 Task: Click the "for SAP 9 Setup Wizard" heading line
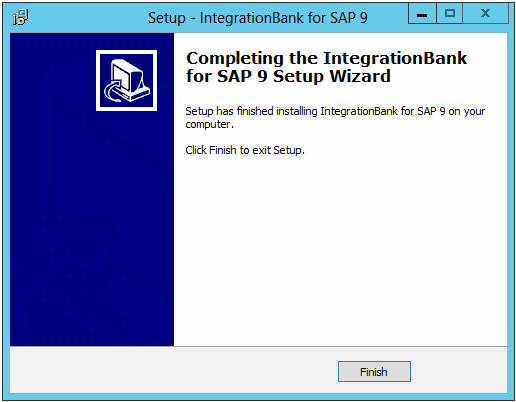tap(288, 76)
